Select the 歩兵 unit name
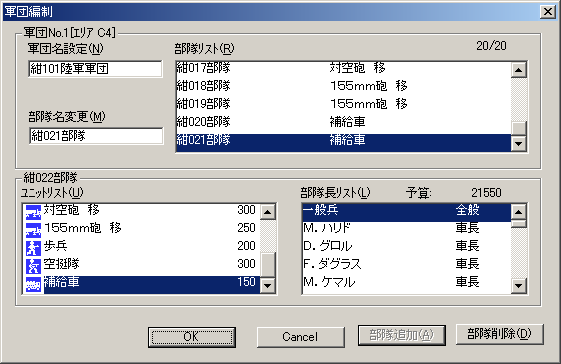Image resolution: width=561 pixels, height=364 pixels. (55, 246)
